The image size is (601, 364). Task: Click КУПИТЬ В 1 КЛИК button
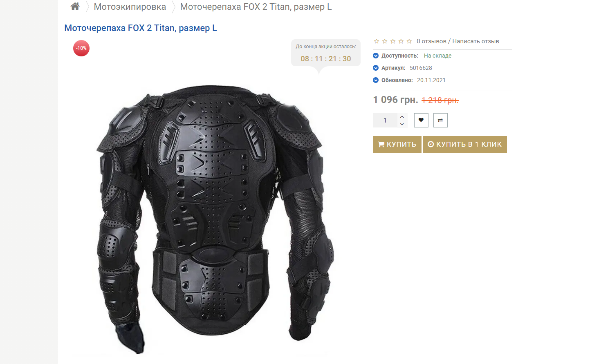465,144
